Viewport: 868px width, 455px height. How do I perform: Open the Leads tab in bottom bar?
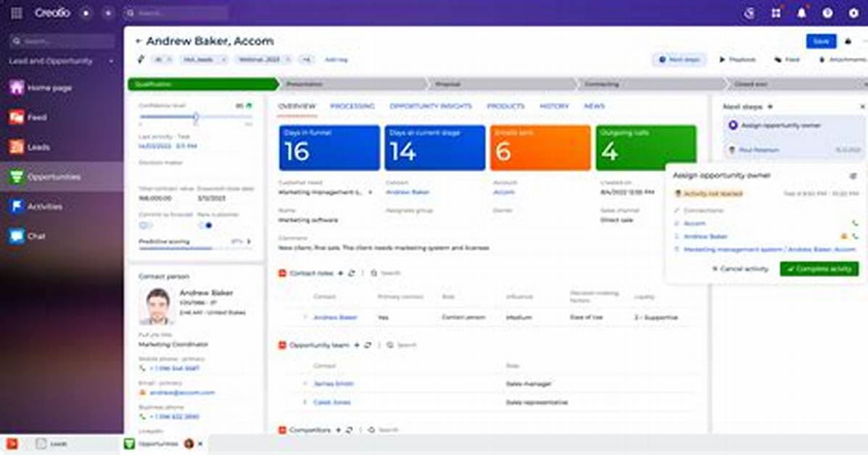pos(52,444)
